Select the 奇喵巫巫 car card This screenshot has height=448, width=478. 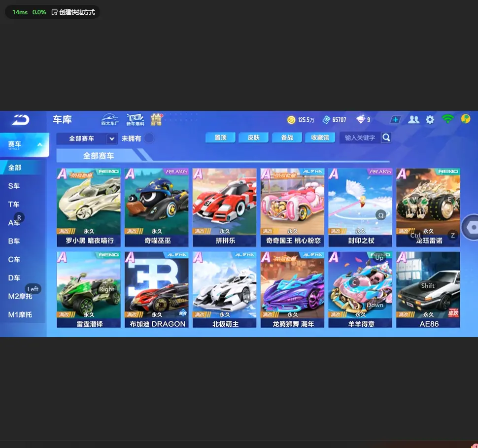[157, 207]
